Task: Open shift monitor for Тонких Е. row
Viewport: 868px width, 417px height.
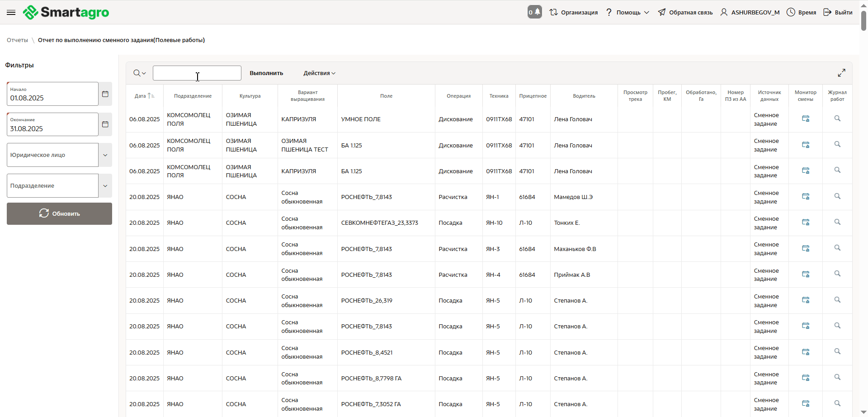Action: coord(805,223)
